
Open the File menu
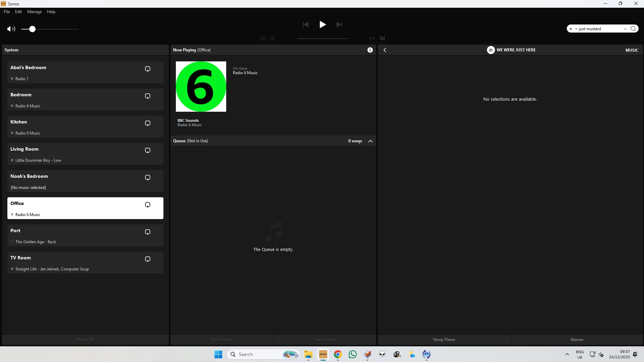point(7,12)
